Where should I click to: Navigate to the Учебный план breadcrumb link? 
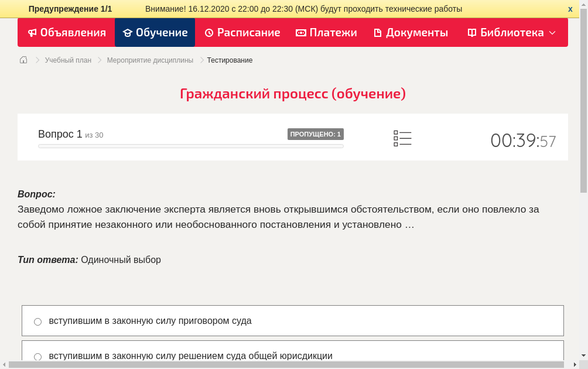(x=67, y=60)
